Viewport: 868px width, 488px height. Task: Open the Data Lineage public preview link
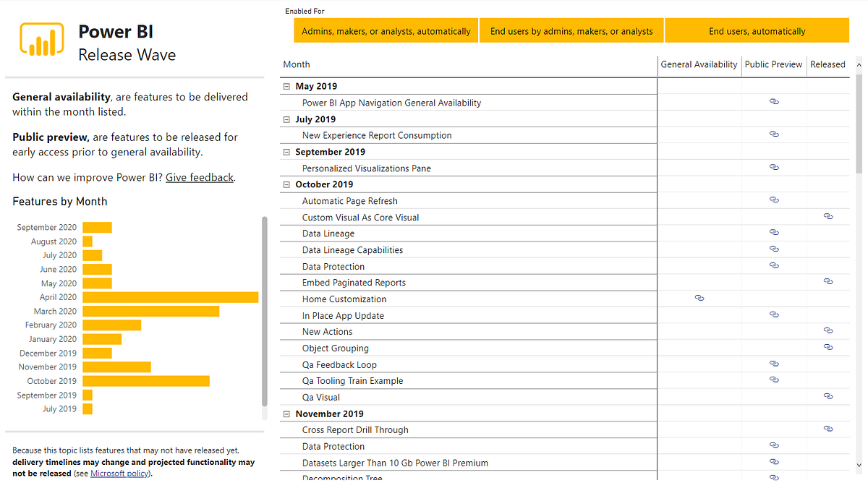click(774, 232)
